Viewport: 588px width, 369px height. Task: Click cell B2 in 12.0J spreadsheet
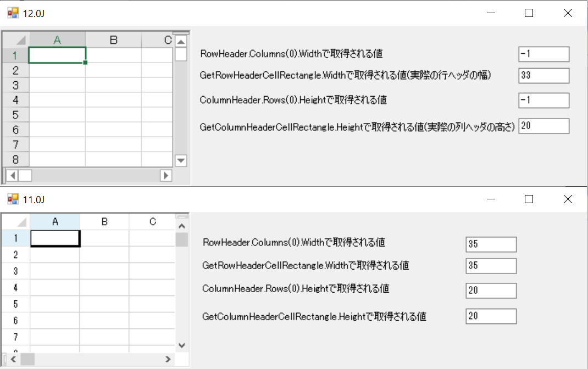point(114,70)
